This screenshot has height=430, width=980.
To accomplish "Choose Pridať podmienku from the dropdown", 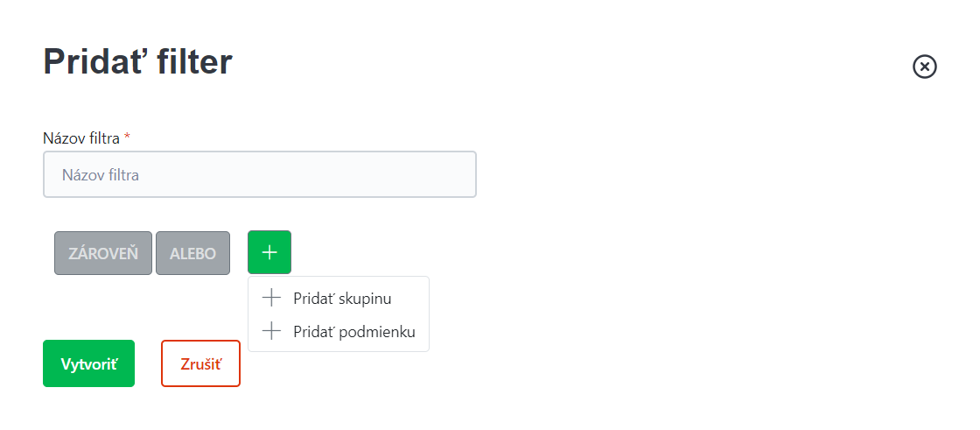I will pyautogui.click(x=339, y=331).
